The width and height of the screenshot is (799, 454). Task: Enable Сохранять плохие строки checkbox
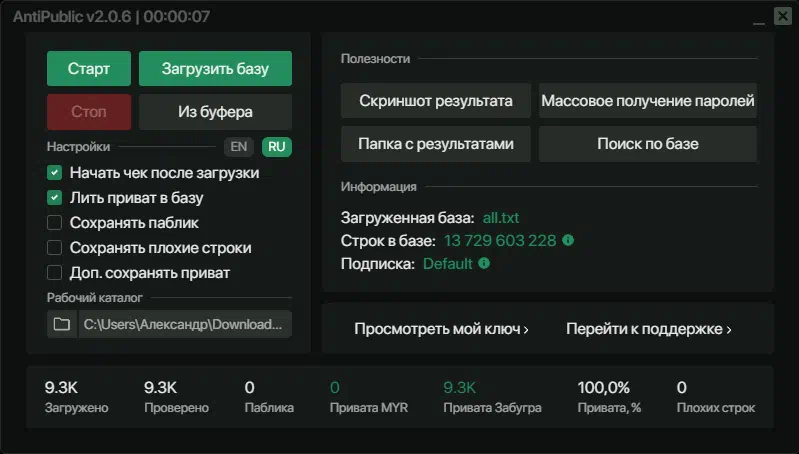click(x=55, y=248)
